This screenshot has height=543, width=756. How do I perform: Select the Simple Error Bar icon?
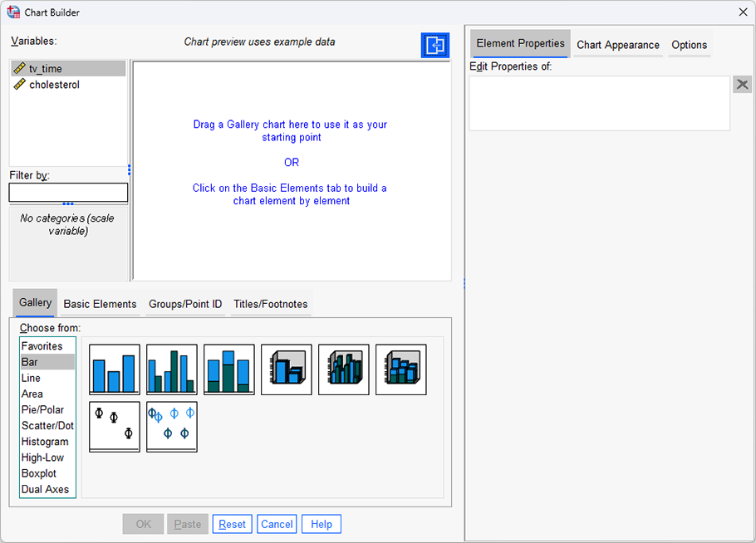point(114,426)
